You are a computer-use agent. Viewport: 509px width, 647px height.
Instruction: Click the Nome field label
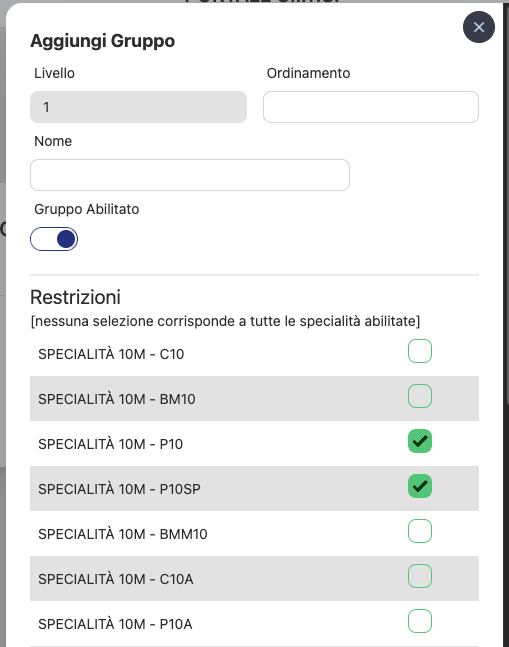[53, 141]
